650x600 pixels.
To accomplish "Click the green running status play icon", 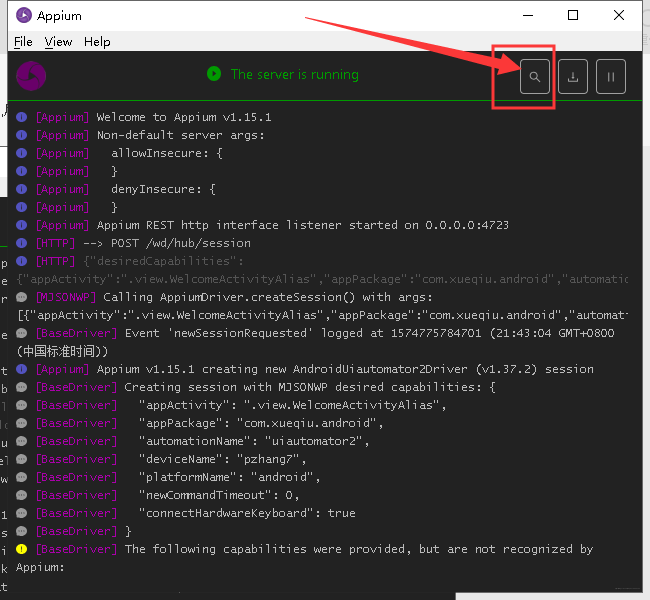I will 214,74.
